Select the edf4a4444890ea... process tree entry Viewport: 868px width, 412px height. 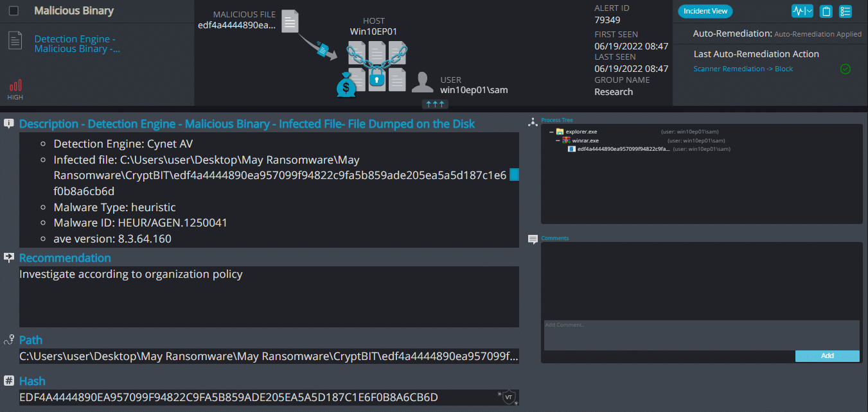[623, 149]
